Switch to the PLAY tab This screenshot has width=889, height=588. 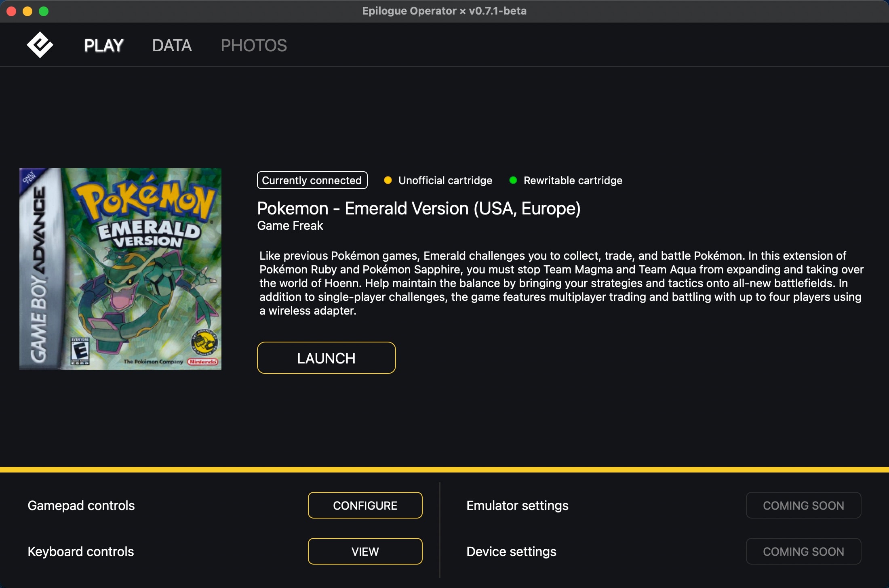pos(104,45)
